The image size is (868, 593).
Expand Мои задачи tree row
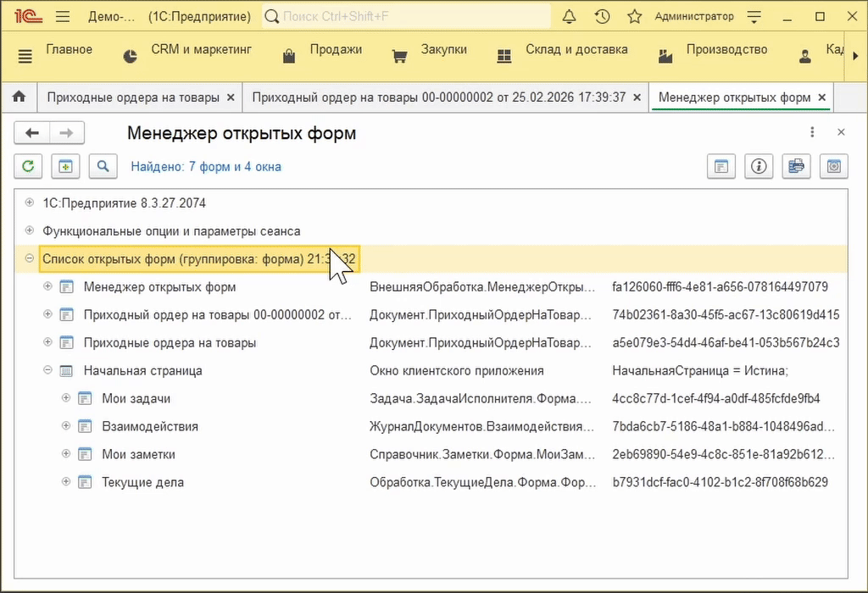(66, 397)
